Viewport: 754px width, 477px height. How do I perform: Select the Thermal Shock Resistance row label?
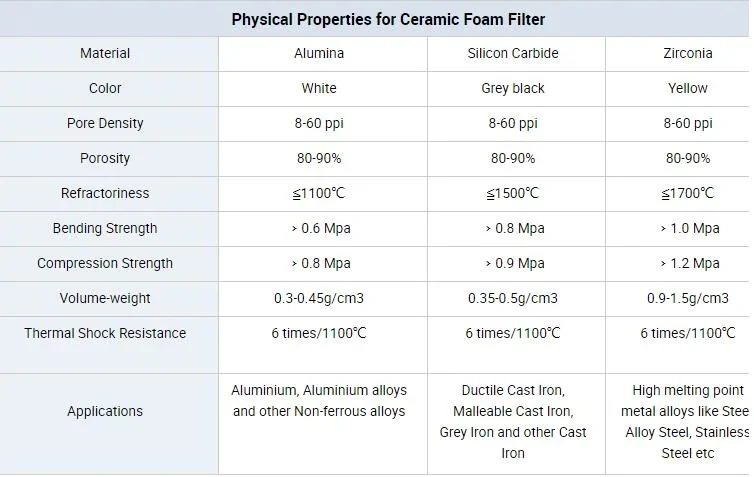(105, 333)
